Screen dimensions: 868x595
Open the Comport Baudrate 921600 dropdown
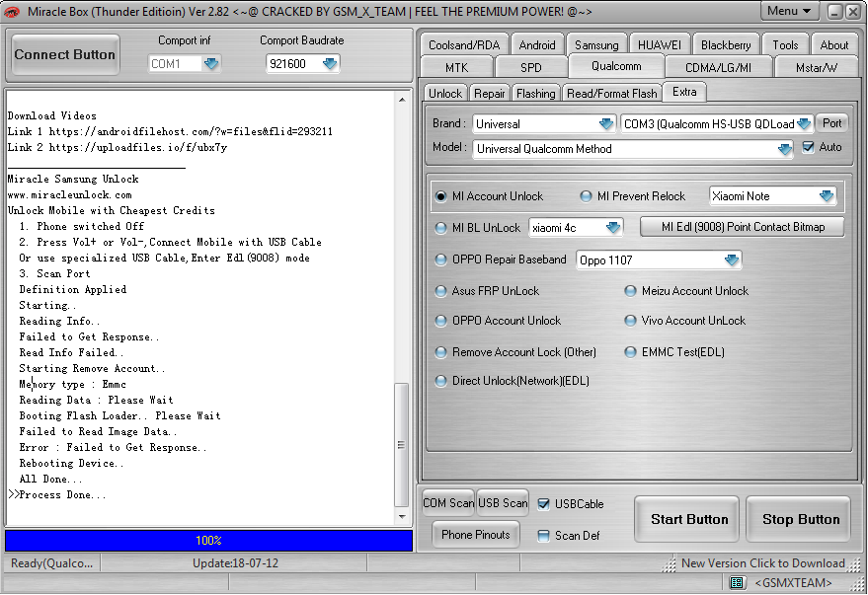point(330,63)
